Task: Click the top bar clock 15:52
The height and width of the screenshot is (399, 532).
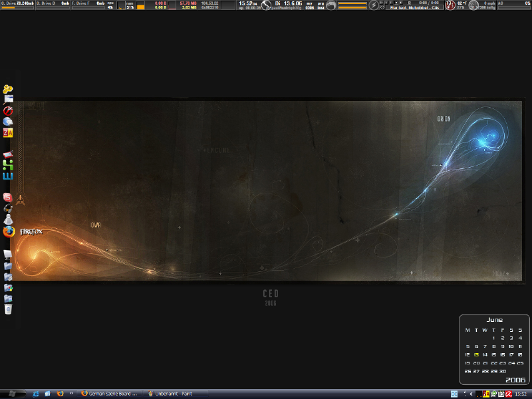Action: (x=248, y=3)
